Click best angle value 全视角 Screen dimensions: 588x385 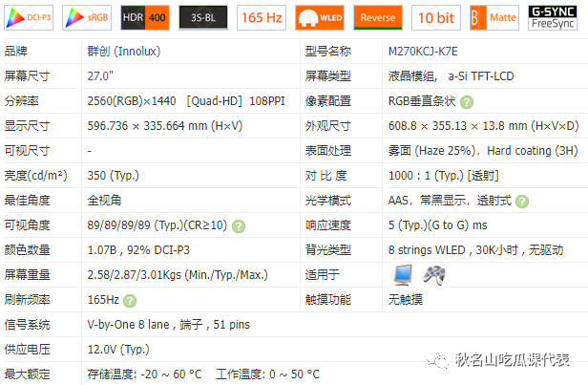coord(104,201)
